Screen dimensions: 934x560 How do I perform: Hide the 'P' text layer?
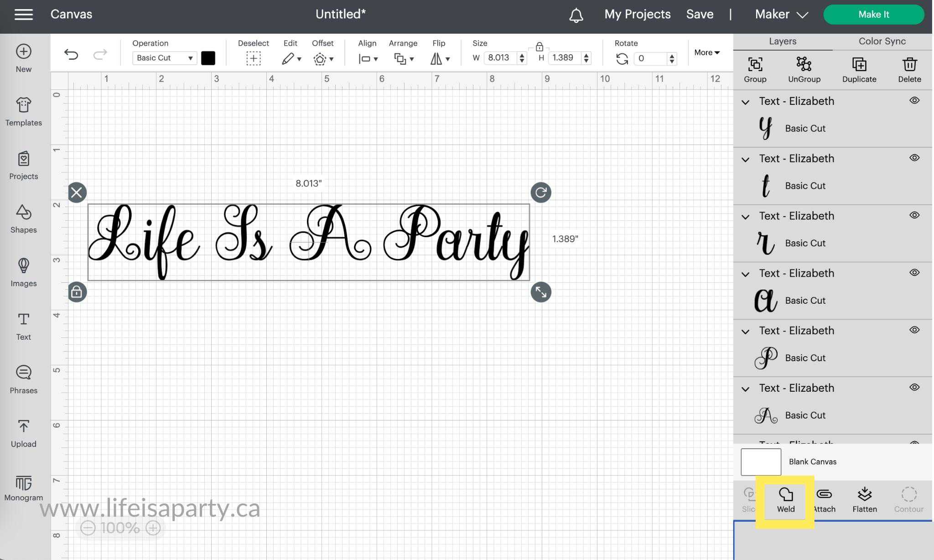914,330
